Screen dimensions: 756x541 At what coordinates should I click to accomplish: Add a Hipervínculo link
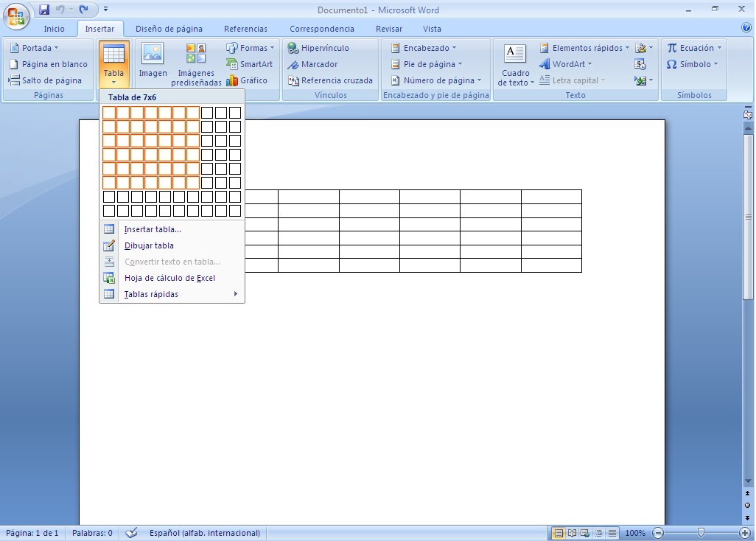pyautogui.click(x=318, y=48)
